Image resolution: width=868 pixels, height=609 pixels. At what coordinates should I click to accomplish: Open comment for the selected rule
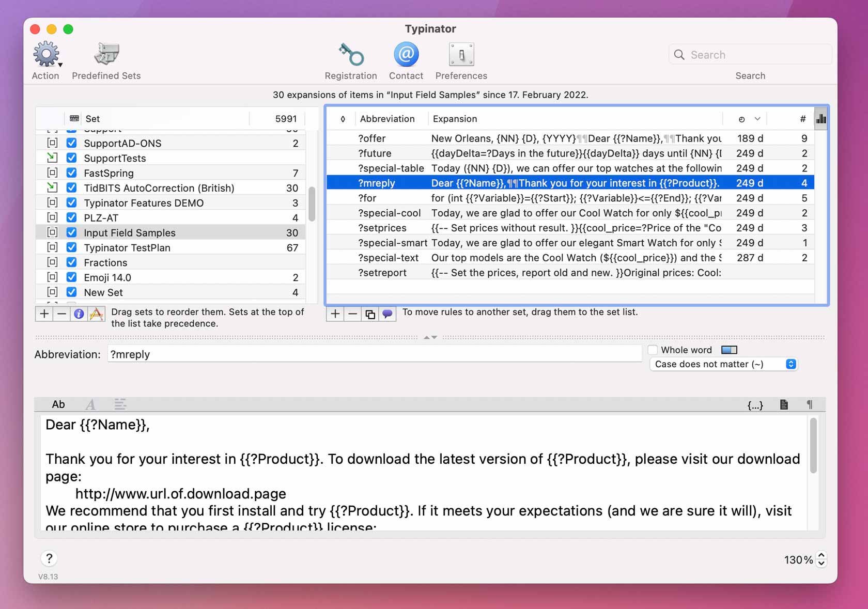(388, 314)
